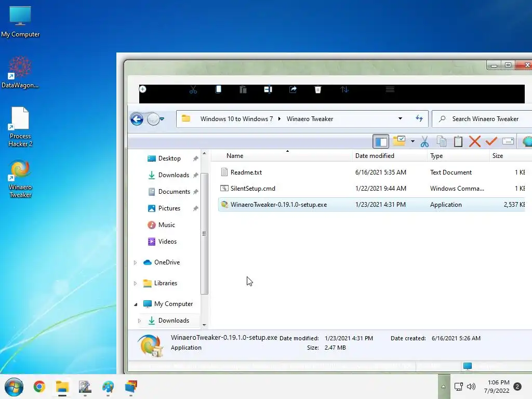Click the Rename icon in command toolbar
The height and width of the screenshot is (399, 532).
pos(508,141)
